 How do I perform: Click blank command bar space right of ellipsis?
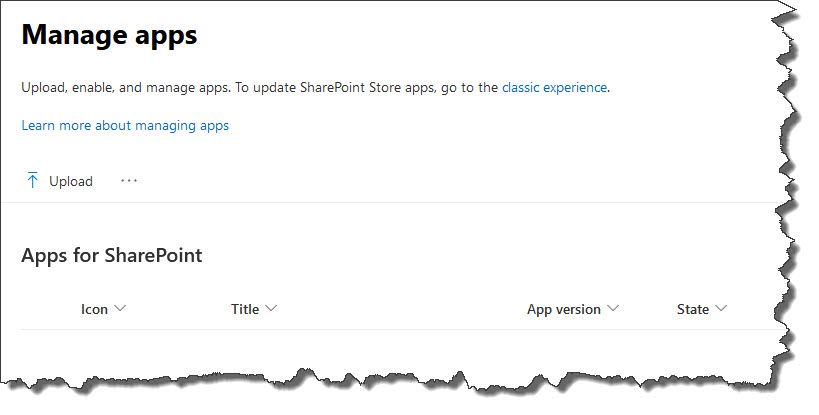454,181
